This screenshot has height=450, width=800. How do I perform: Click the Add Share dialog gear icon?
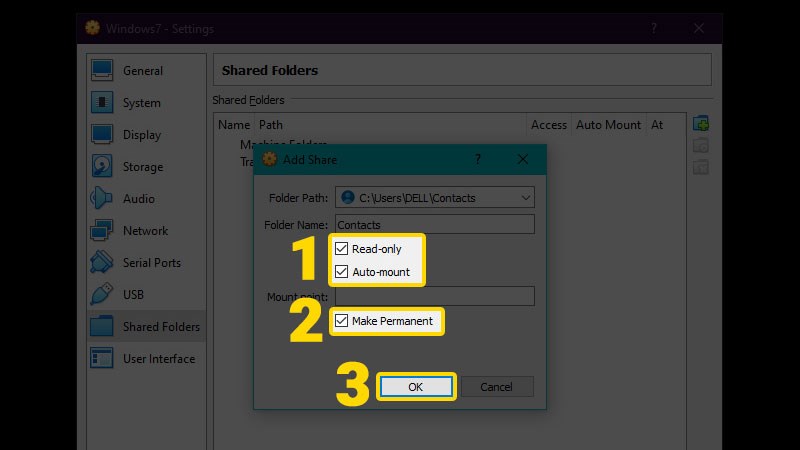tap(269, 159)
